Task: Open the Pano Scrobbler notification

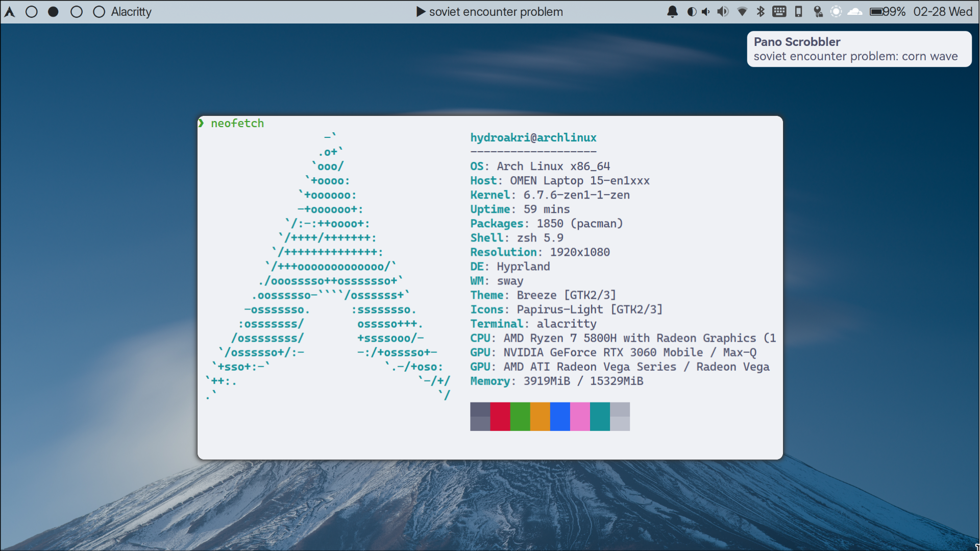Action: click(x=859, y=49)
